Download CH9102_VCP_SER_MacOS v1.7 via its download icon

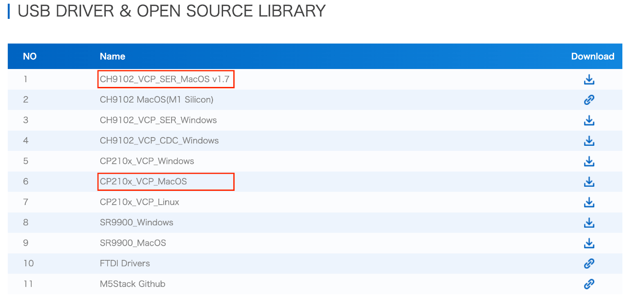click(589, 80)
